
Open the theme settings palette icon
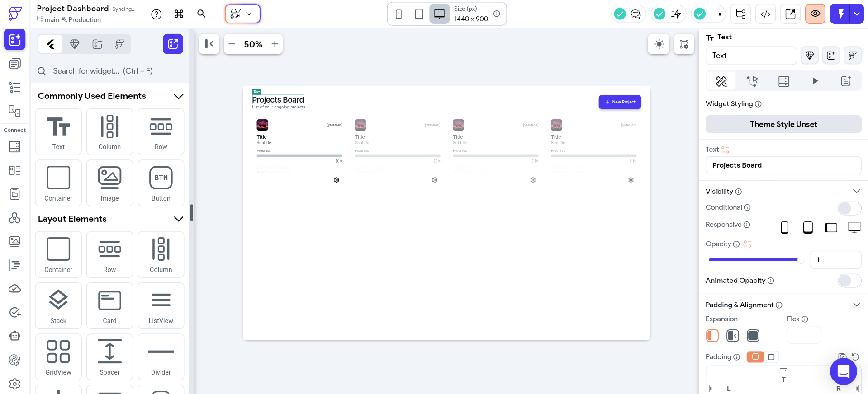pyautogui.click(x=14, y=360)
